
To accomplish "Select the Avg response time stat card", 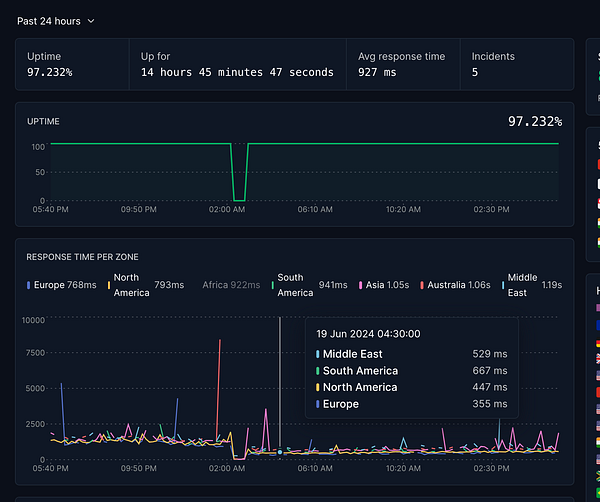I will click(x=402, y=64).
